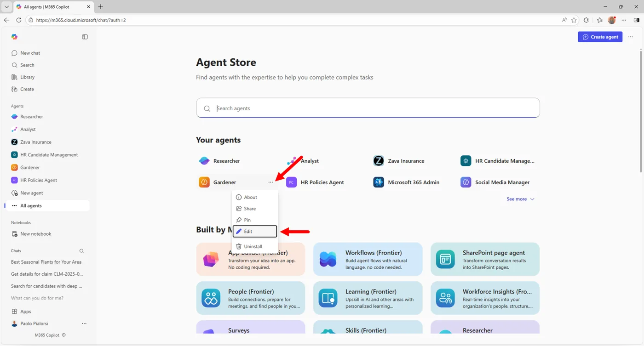Open the Apps section in sidebar
The height and width of the screenshot is (346, 644).
(x=21, y=312)
